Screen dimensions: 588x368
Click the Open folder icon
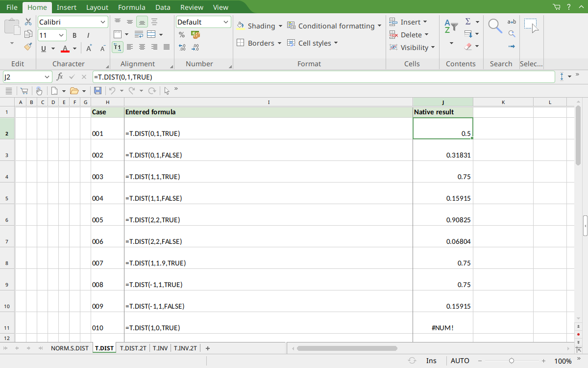pyautogui.click(x=74, y=91)
